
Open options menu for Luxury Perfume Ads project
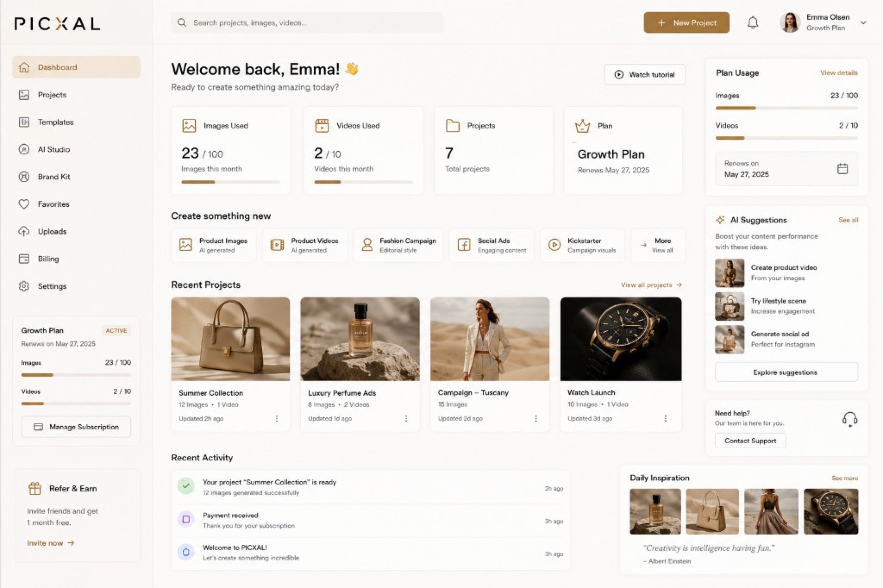pos(406,418)
